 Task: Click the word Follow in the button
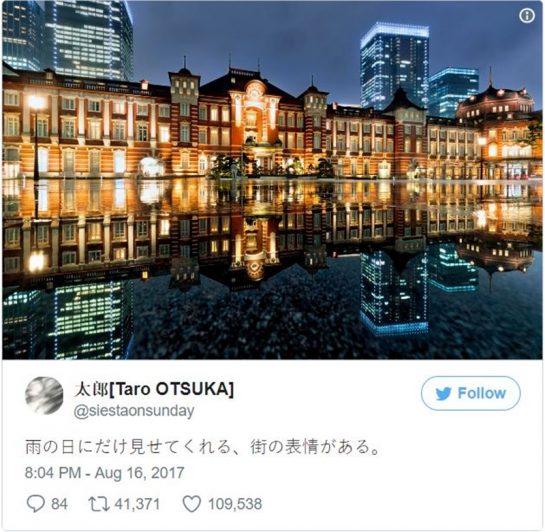[x=481, y=393]
